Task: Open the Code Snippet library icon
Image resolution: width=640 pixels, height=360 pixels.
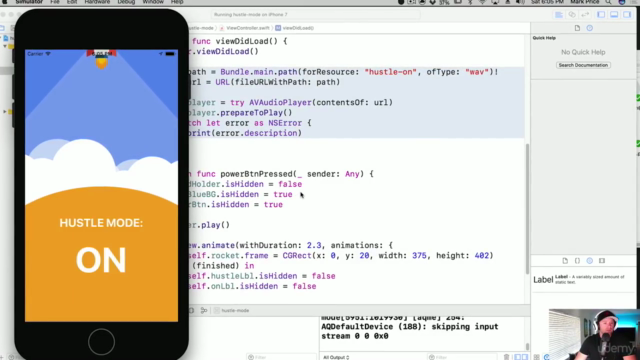Action: pyautogui.click(x=577, y=260)
